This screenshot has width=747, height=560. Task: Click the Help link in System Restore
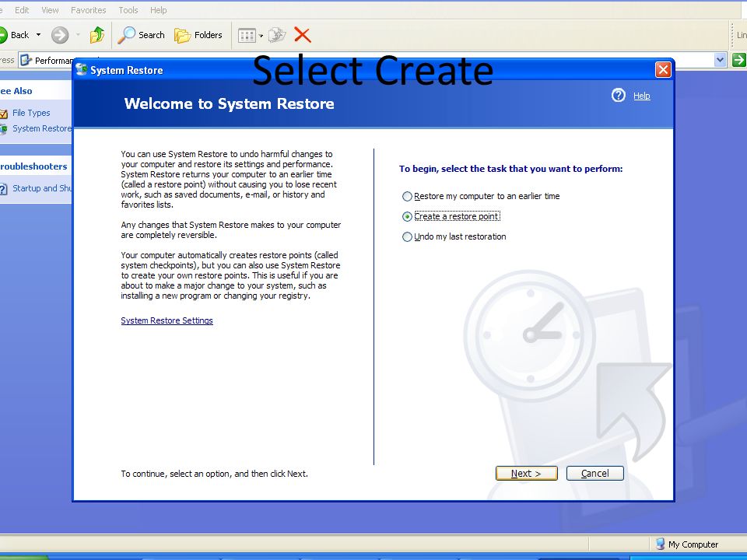click(642, 96)
